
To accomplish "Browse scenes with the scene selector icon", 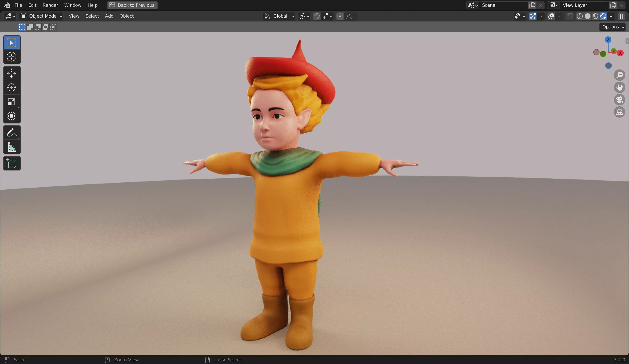I will click(473, 5).
